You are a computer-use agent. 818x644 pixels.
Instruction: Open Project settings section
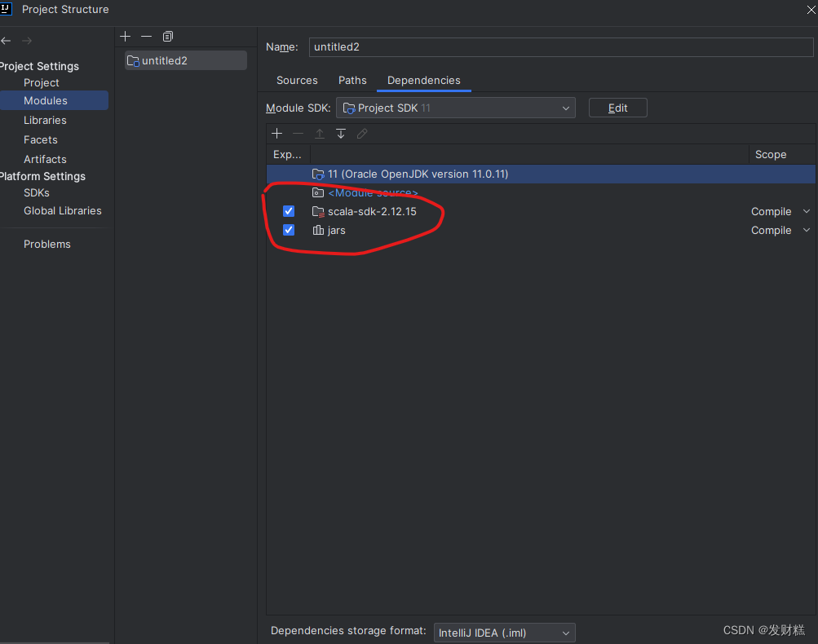pos(42,83)
